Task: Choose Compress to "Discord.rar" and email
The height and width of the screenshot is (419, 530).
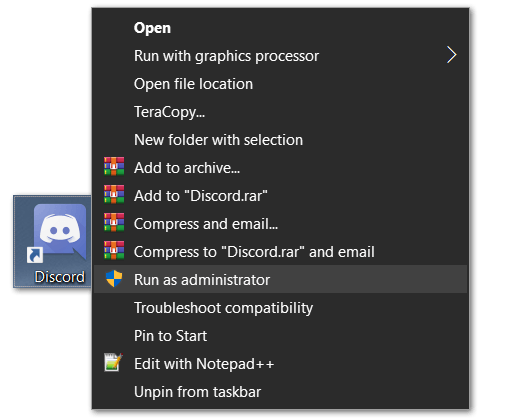Action: [281, 252]
